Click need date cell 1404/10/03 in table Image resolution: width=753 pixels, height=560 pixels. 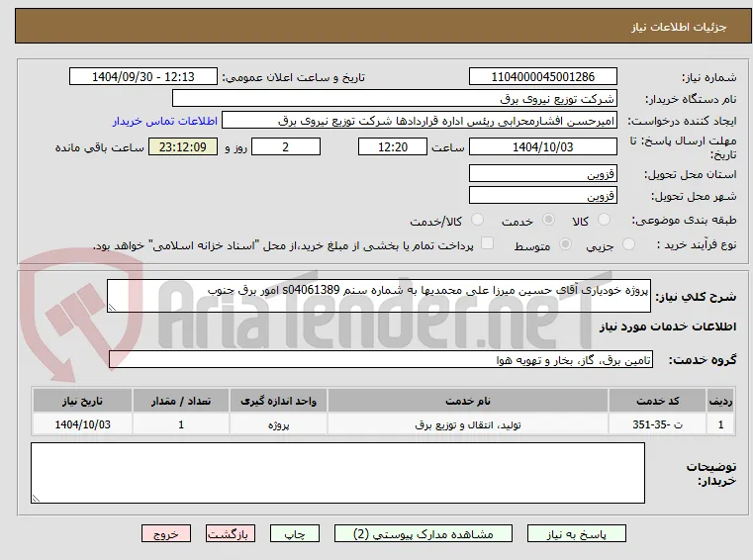82,425
